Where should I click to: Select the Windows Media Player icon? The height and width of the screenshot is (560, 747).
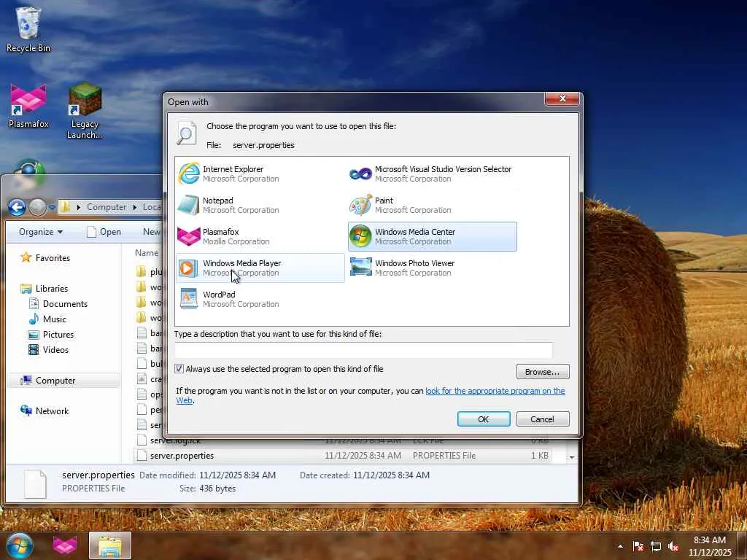[189, 268]
